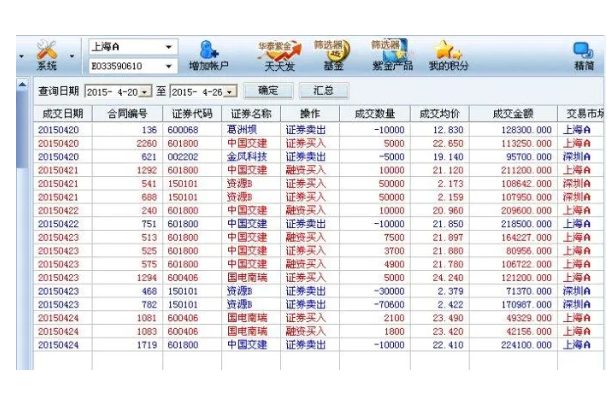The width and height of the screenshot is (613, 409).
Task: Click the left vertical scrollbar thumb
Action: [x=22, y=129]
